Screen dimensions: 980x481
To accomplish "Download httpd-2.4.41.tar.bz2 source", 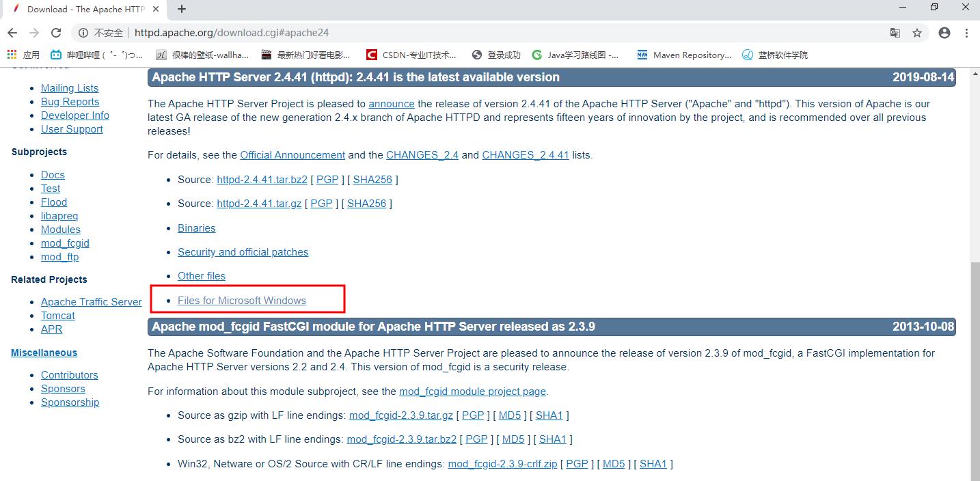I will click(x=262, y=180).
